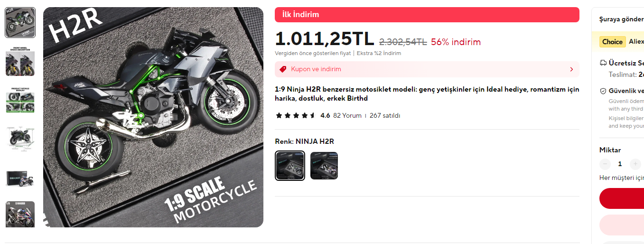This screenshot has height=244, width=644.
Task: Select the S1000RR bike thumbnail
Action: click(x=20, y=214)
